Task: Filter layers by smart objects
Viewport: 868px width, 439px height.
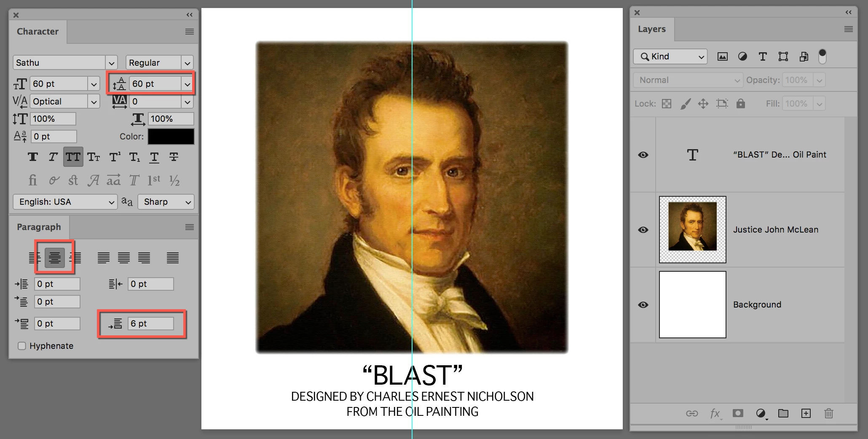Action: pyautogui.click(x=804, y=56)
